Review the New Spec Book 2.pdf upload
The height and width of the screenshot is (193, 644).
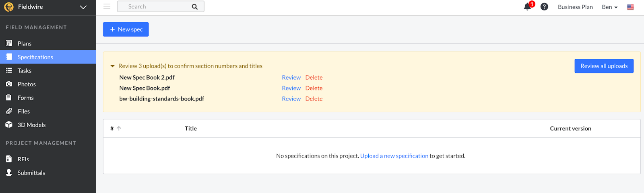tap(291, 78)
